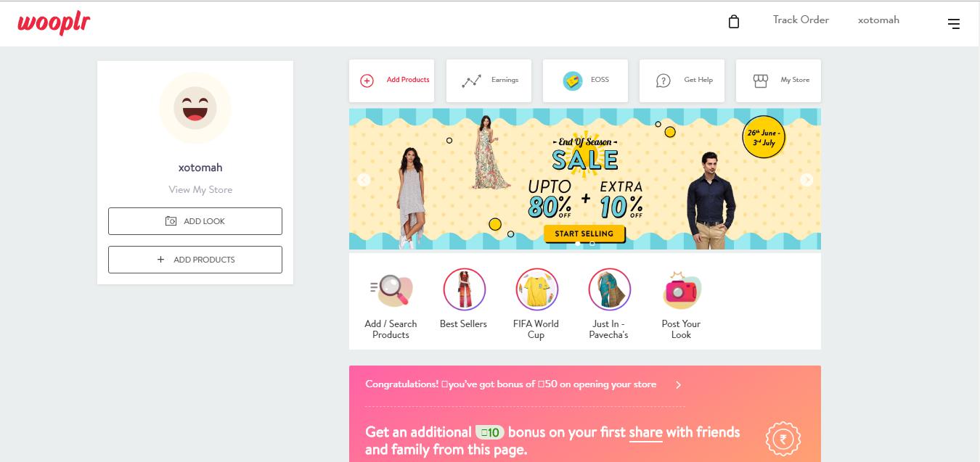Click the START SELLING banner button
The image size is (980, 462).
click(584, 234)
